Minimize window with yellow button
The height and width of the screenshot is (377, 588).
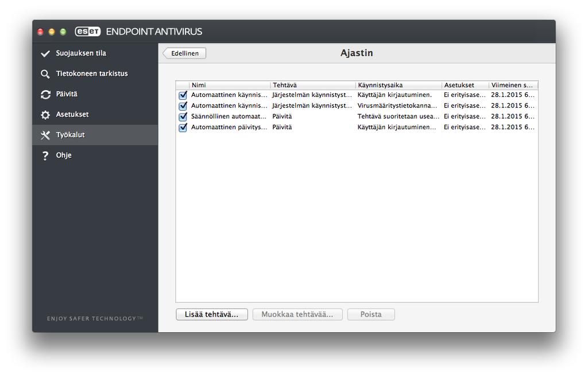(52, 32)
